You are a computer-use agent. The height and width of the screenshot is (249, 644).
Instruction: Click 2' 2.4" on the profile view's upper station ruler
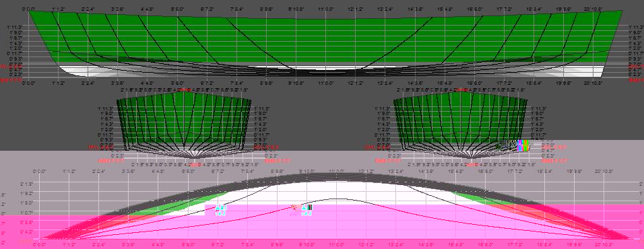point(88,8)
